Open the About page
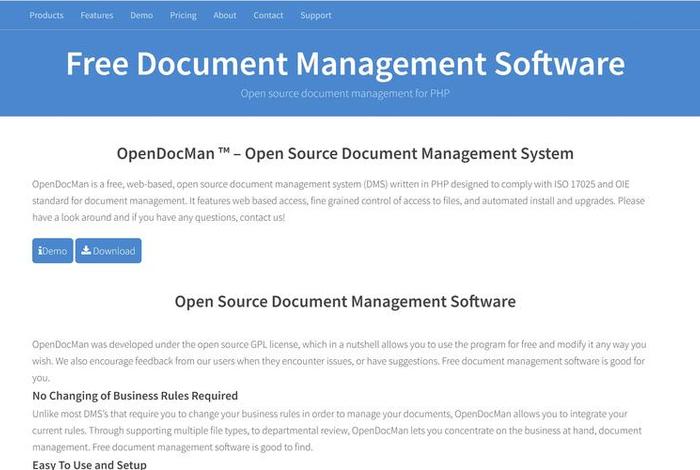The image size is (700, 470). pyautogui.click(x=225, y=15)
